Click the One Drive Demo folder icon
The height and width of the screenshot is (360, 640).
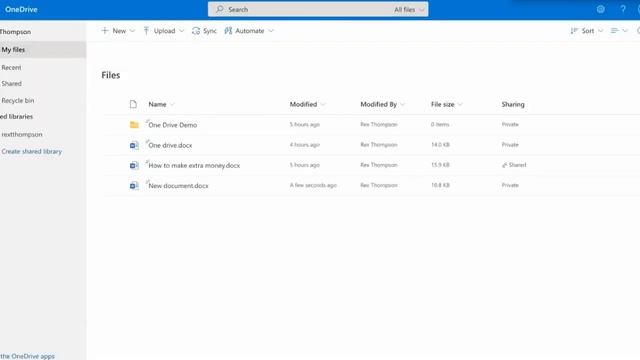point(134,124)
